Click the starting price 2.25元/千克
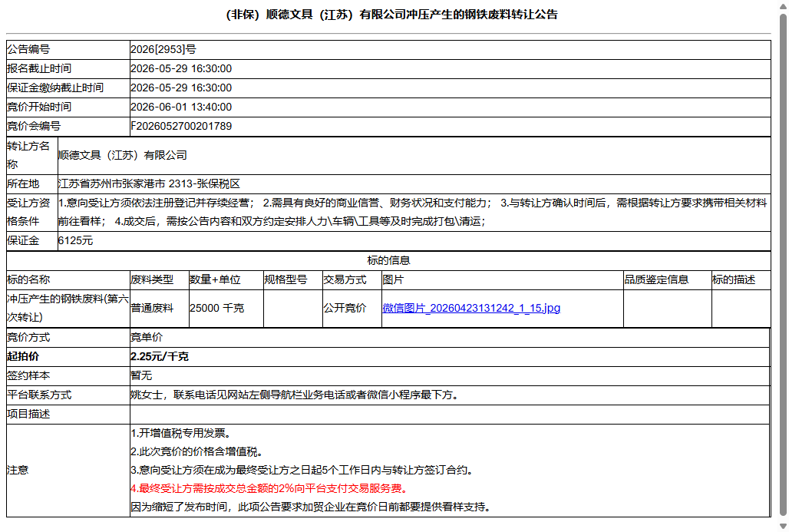Image resolution: width=789 pixels, height=532 pixels. (160, 357)
